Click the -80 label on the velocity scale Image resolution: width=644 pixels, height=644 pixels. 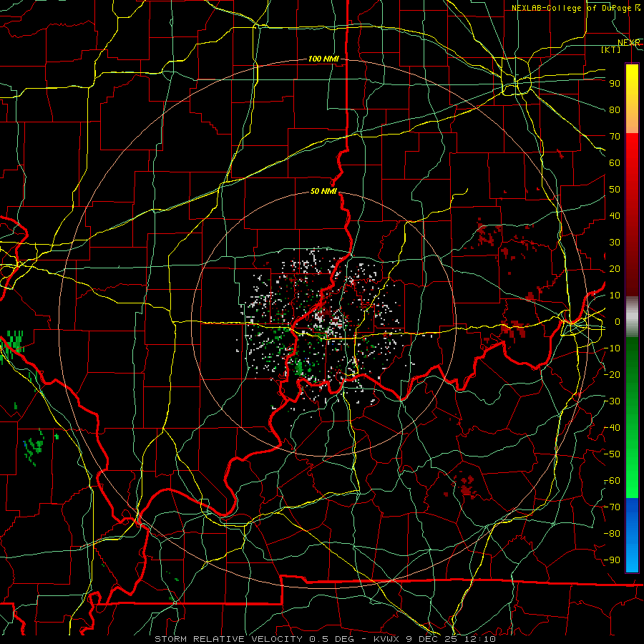pos(613,534)
